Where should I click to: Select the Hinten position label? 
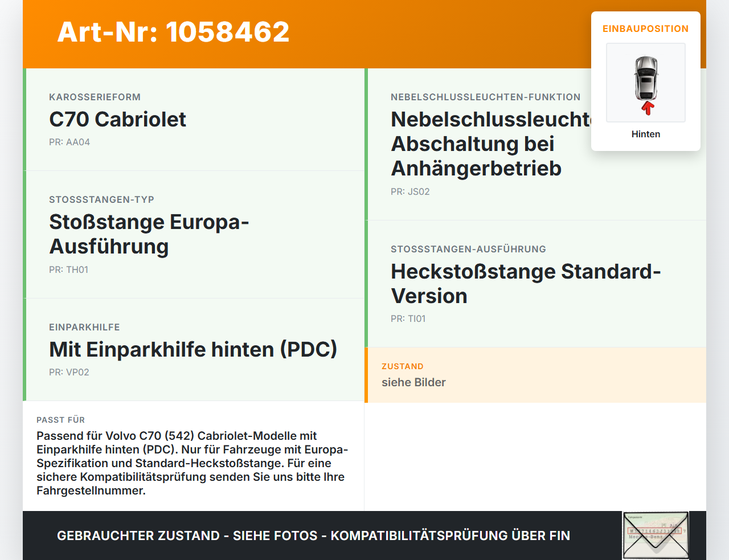coord(646,134)
